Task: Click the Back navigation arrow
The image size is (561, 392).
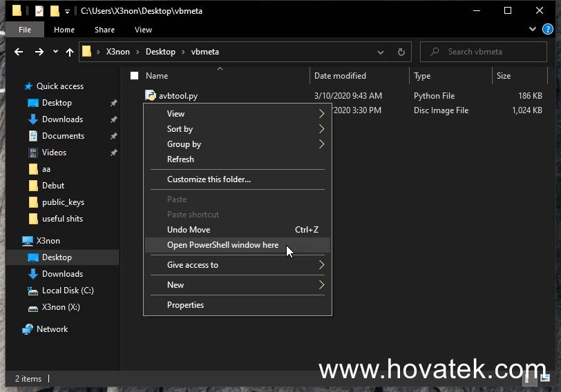Action: pyautogui.click(x=19, y=52)
